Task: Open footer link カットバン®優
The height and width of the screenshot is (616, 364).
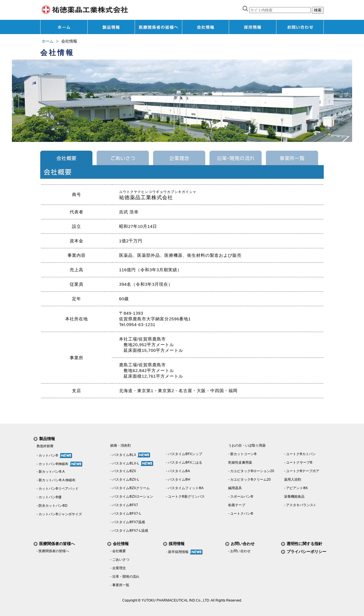Action: [x=49, y=497]
